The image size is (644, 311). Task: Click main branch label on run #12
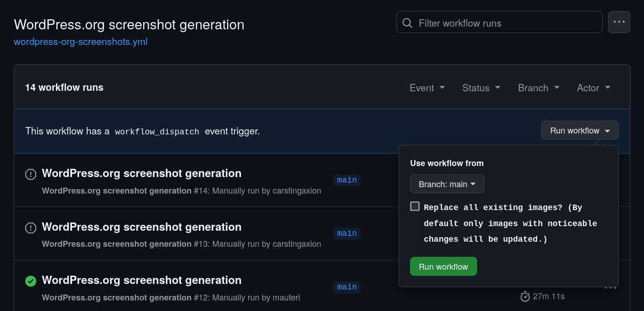pyautogui.click(x=347, y=287)
